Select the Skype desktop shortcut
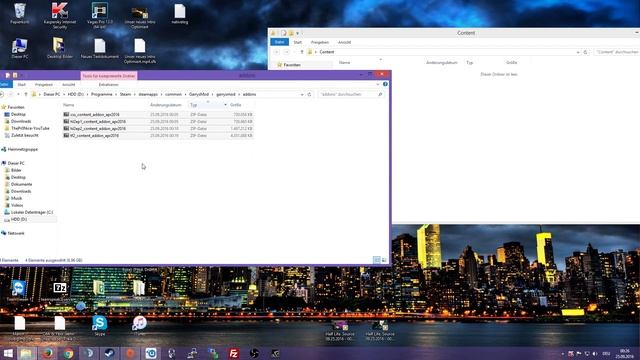The width and height of the screenshot is (640, 360). [x=100, y=325]
